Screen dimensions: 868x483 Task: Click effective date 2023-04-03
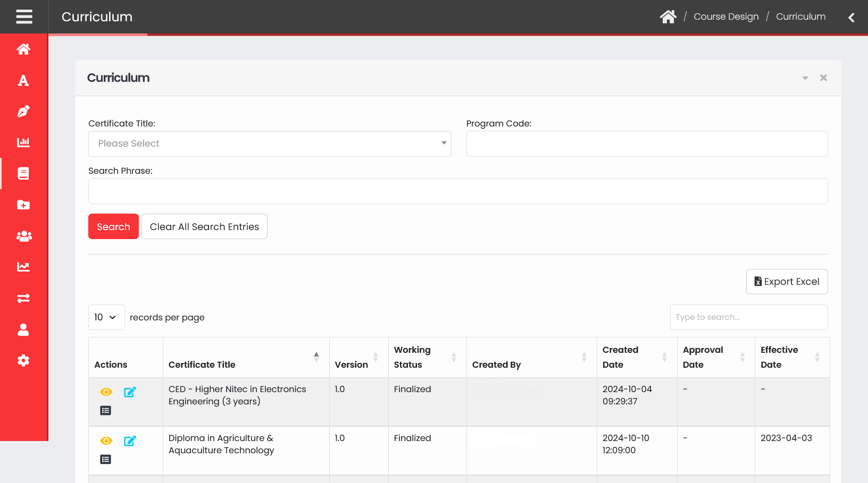[x=786, y=438]
